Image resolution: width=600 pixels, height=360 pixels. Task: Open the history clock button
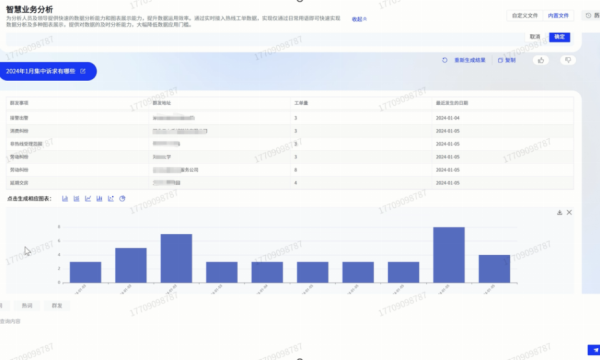pos(592,16)
